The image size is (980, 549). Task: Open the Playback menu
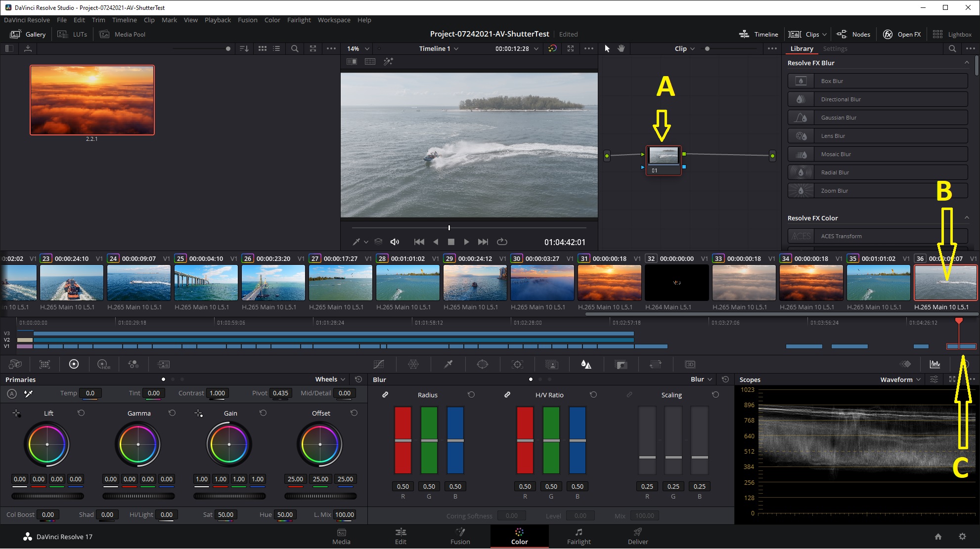click(217, 19)
